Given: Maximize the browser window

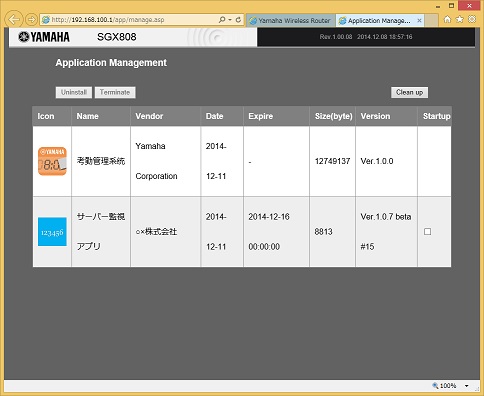Looking at the screenshot, I should [x=451, y=6].
